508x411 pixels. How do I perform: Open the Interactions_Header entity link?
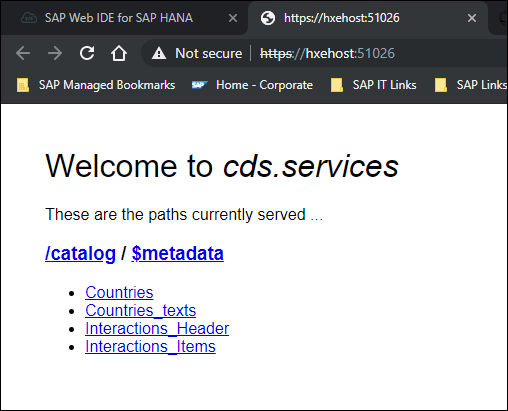pos(157,328)
